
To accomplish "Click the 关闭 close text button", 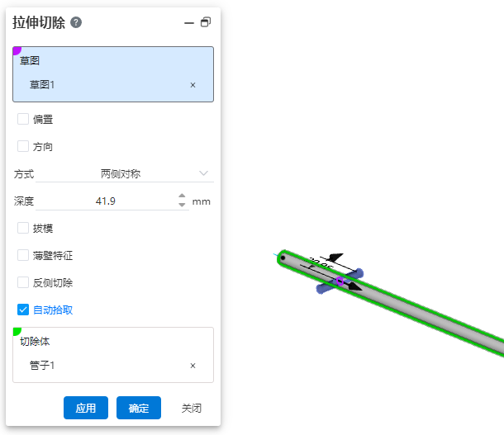I will click(192, 408).
